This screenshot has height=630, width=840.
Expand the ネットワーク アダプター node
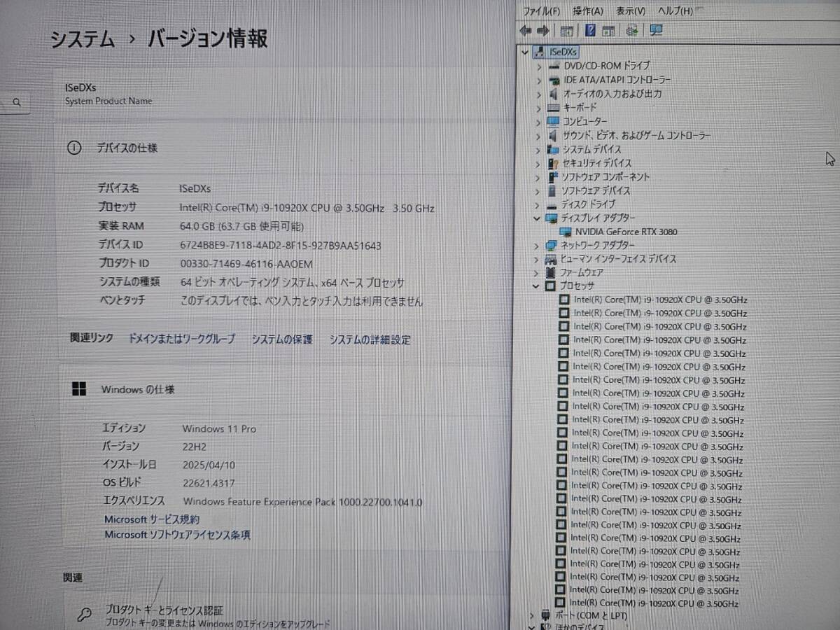pos(536,246)
